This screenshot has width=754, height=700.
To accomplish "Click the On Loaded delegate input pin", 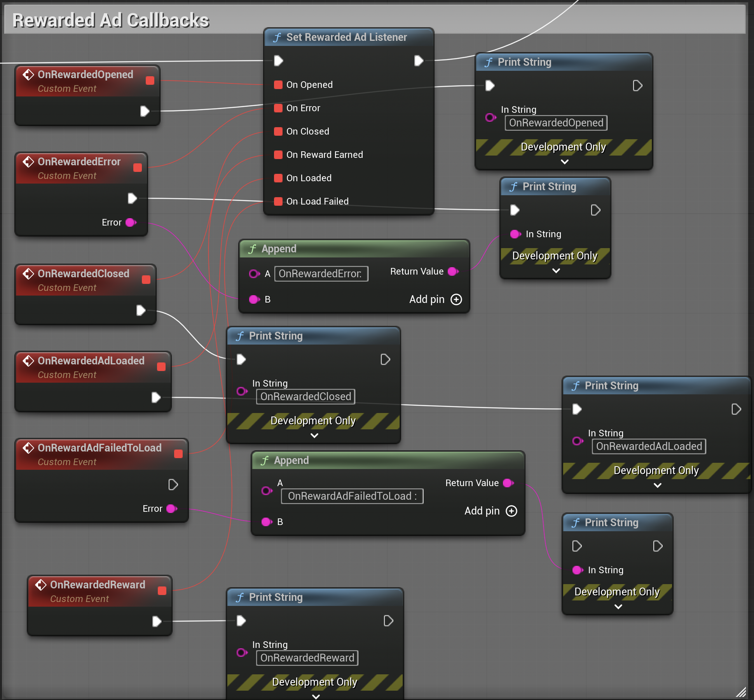I will (x=278, y=178).
